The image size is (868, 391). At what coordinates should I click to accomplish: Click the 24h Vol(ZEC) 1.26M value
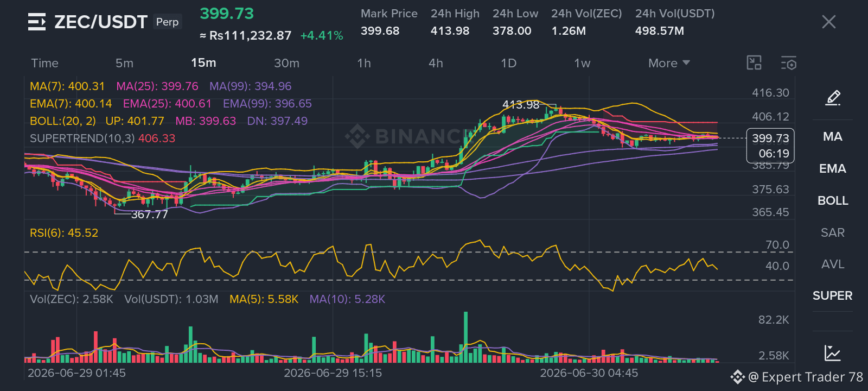[569, 31]
